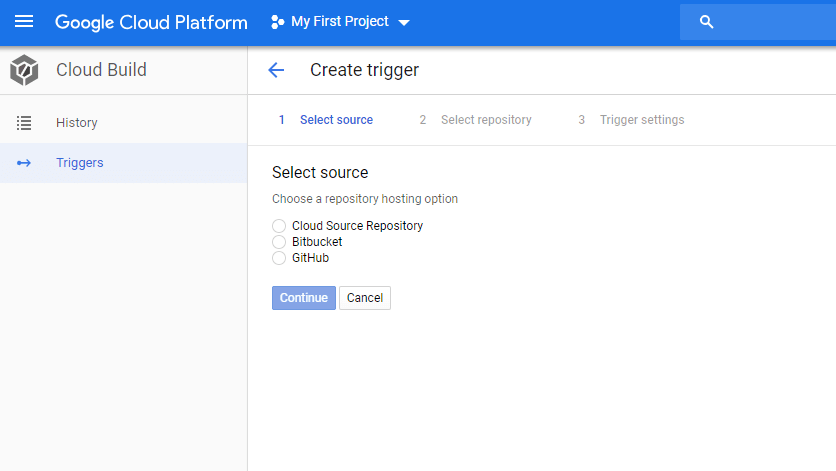Choose the GitHub radio option
836x471 pixels.
click(x=279, y=258)
